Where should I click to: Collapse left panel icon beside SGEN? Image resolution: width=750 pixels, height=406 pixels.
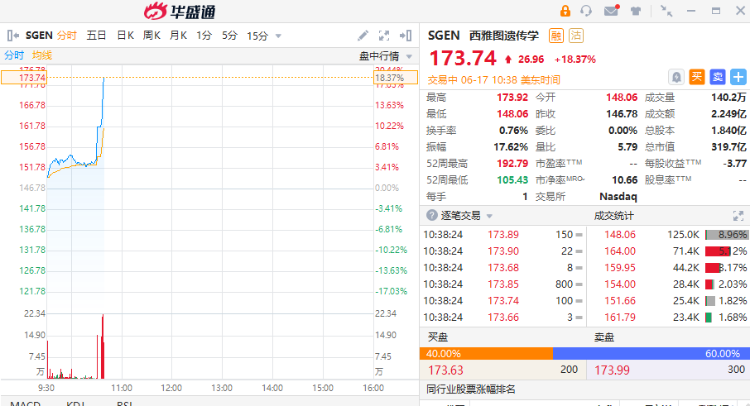[x=13, y=35]
